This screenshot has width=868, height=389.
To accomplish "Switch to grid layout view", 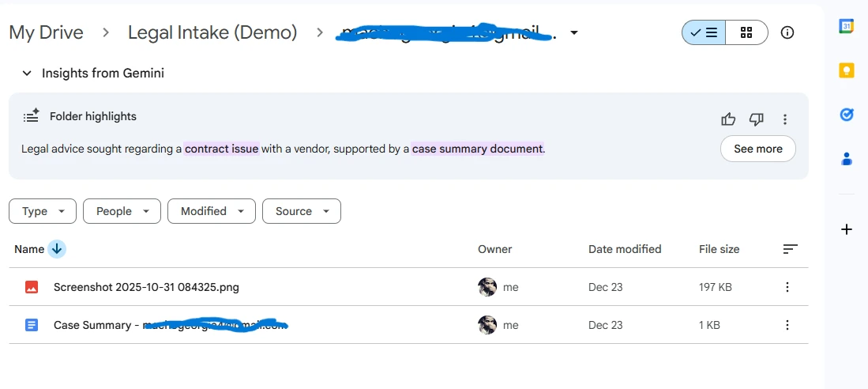I will coord(746,32).
